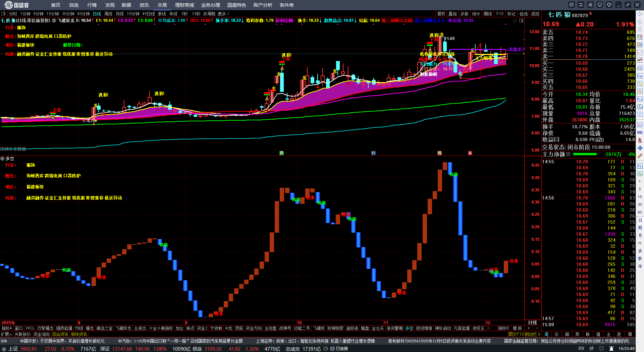Open the fx formula manager icon
This screenshot has height=352, width=644.
click(590, 5)
